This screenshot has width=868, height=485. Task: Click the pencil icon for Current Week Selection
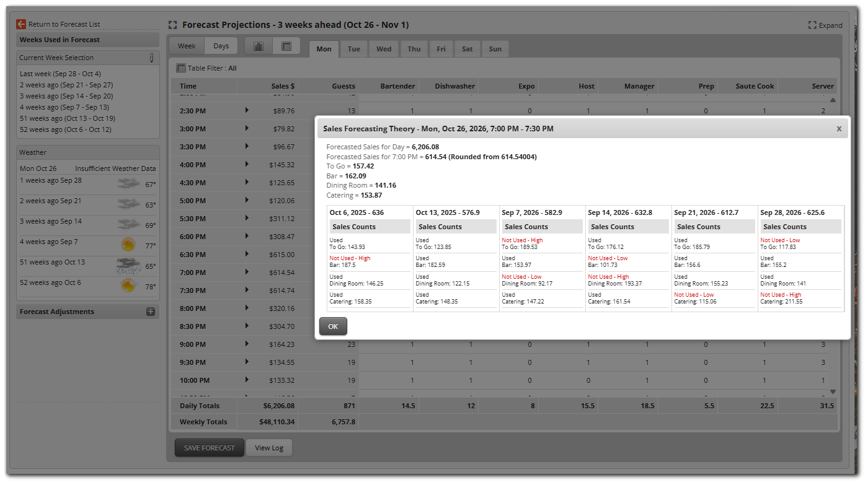[151, 58]
